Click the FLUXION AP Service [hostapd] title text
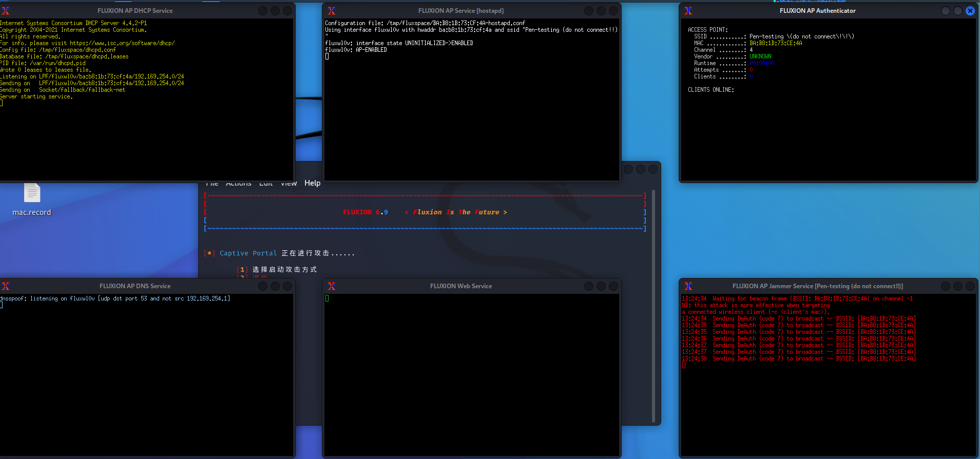This screenshot has height=459, width=980. 461,11
